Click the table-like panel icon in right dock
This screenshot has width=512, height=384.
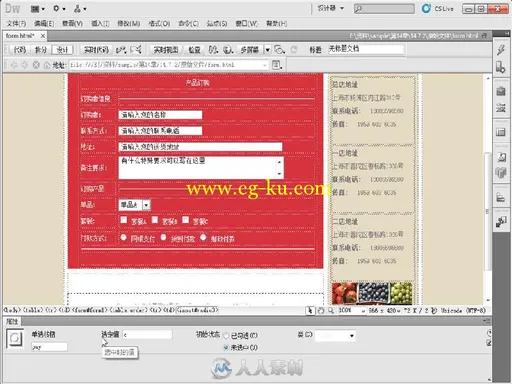coord(501,132)
